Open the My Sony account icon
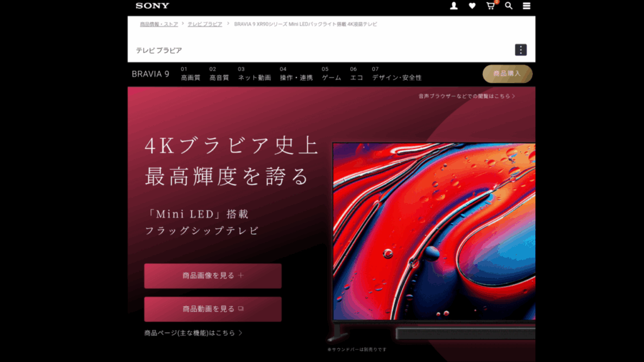 (x=454, y=6)
